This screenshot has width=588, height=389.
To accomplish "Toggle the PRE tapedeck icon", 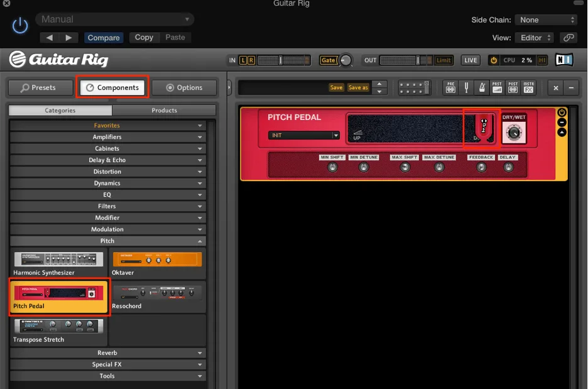I will click(451, 87).
